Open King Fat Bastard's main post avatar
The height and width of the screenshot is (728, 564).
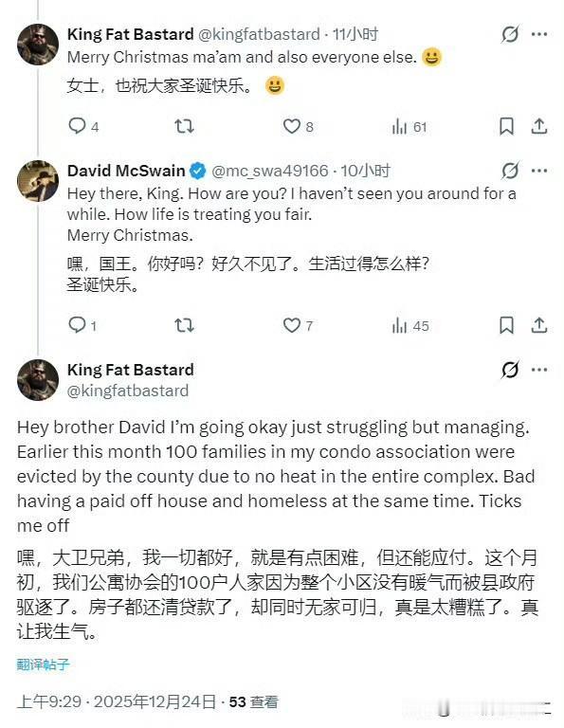point(38,379)
